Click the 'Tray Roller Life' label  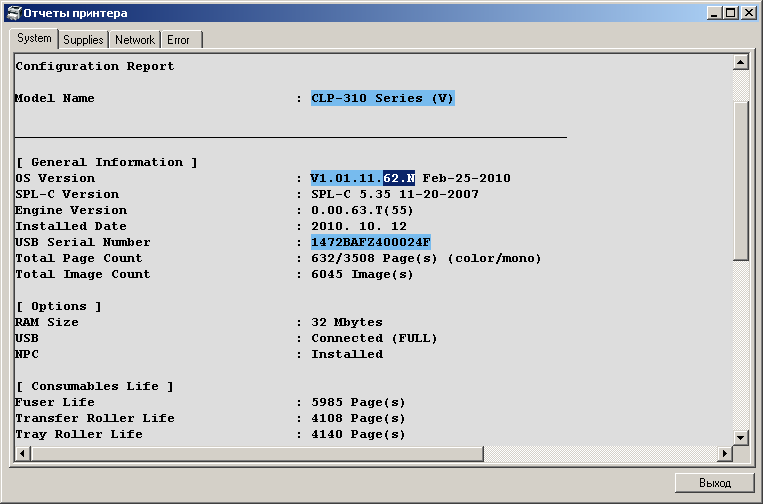(79, 434)
